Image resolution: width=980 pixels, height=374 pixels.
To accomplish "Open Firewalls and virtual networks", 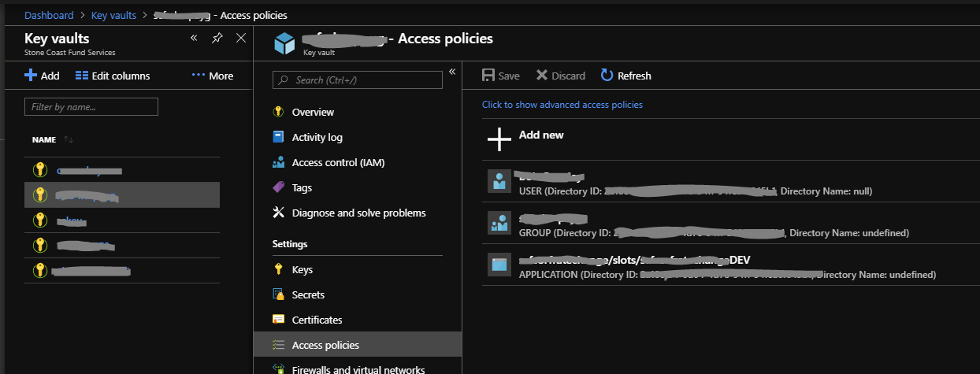I will (358, 368).
